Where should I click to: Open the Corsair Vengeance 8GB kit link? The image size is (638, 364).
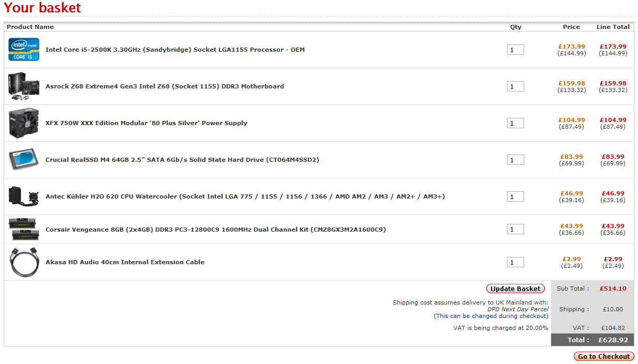click(215, 230)
